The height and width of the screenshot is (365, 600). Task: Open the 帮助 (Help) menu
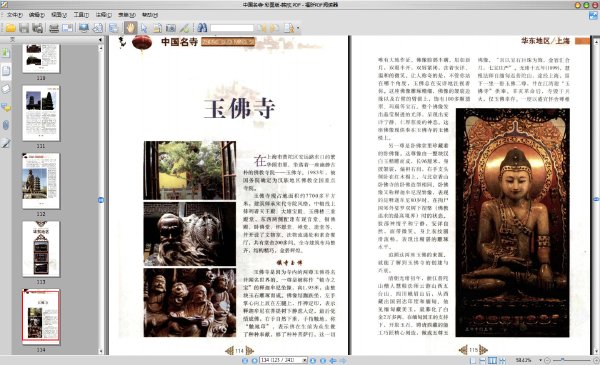(150, 15)
